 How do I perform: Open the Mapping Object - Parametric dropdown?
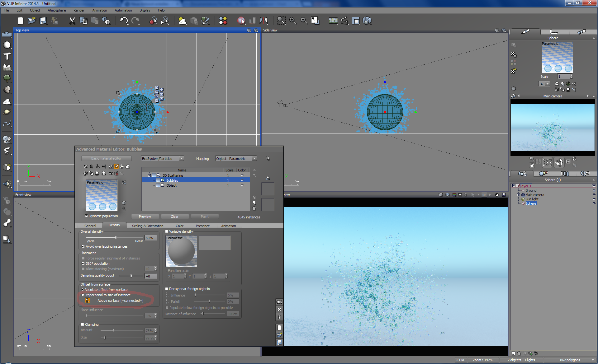point(254,159)
